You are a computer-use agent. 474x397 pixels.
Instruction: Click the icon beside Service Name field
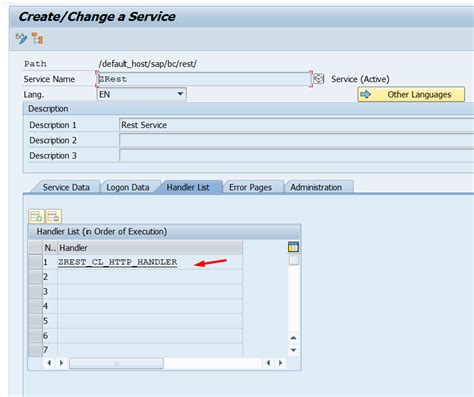pyautogui.click(x=319, y=79)
